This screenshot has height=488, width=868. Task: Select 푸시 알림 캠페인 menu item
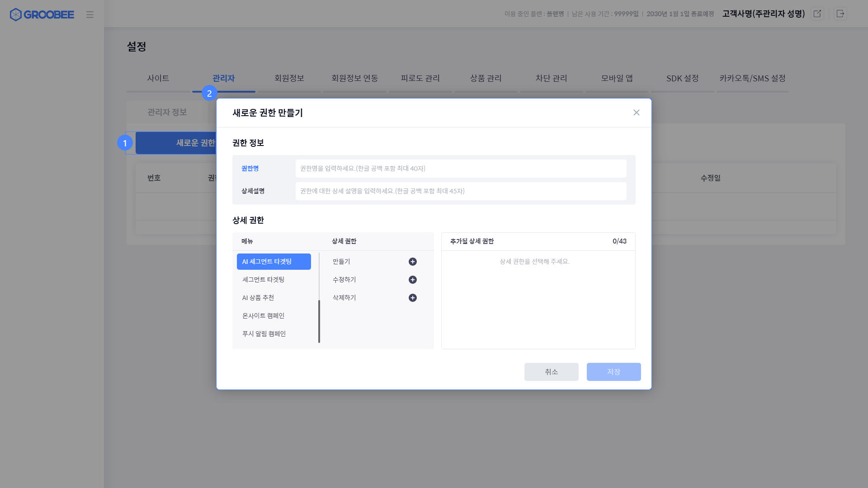point(264,334)
